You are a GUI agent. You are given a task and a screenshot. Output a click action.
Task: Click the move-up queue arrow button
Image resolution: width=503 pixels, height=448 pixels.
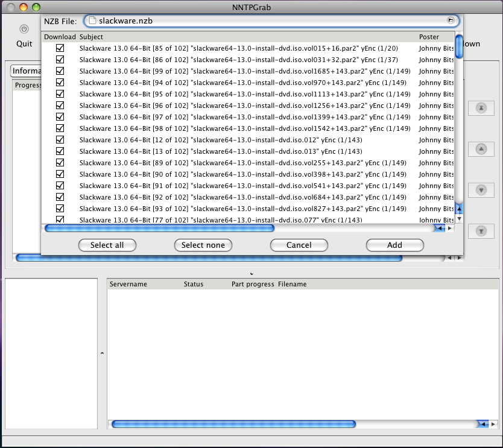coord(481,149)
